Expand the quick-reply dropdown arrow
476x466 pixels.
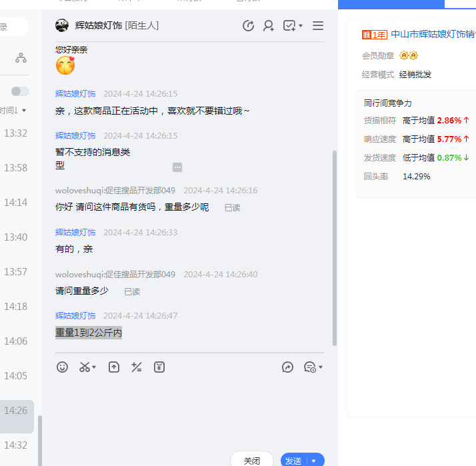coord(321,367)
